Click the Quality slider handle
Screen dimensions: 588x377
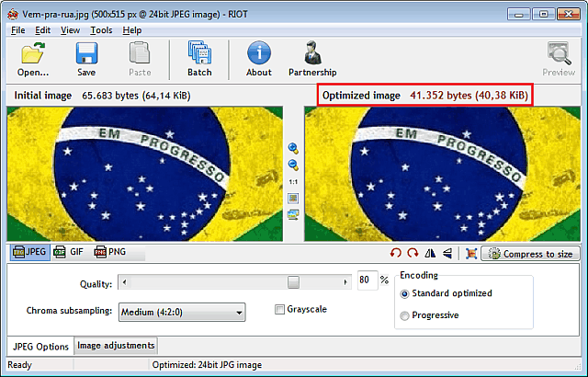293,282
